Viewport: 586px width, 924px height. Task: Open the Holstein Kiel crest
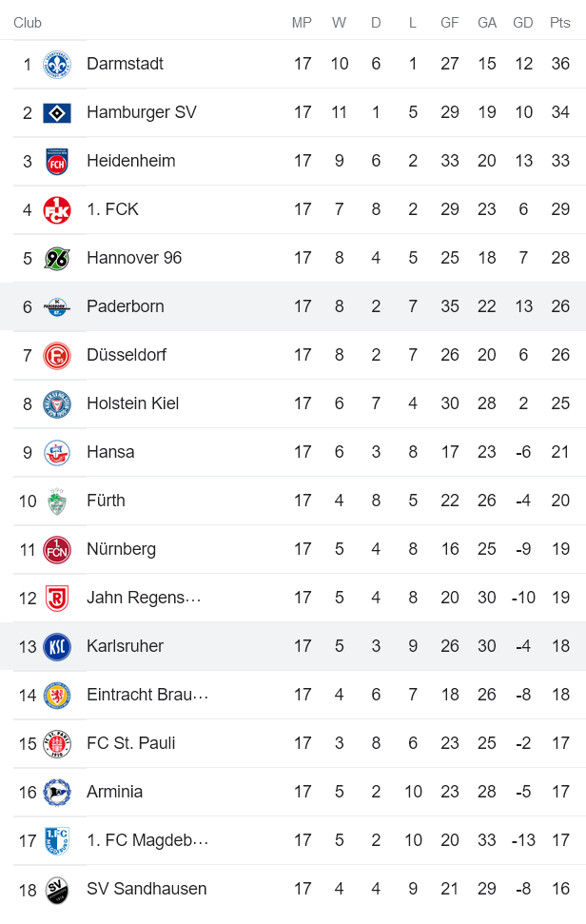click(x=56, y=403)
